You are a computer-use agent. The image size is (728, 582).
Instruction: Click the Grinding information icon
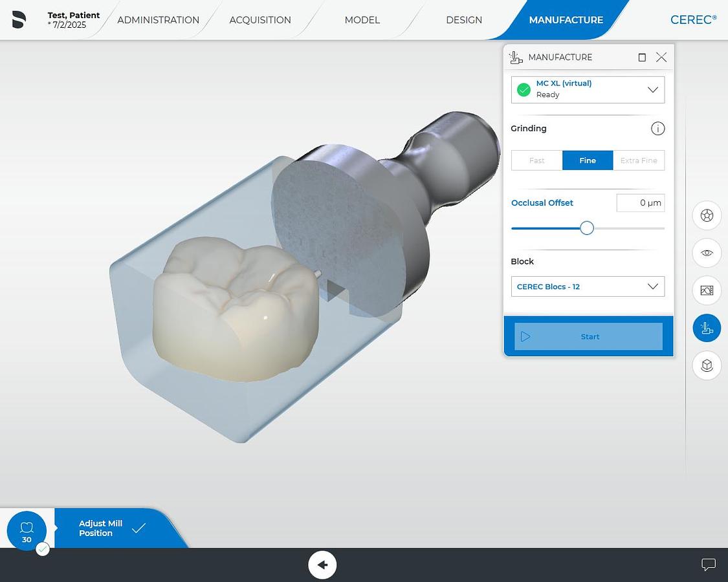pos(657,128)
